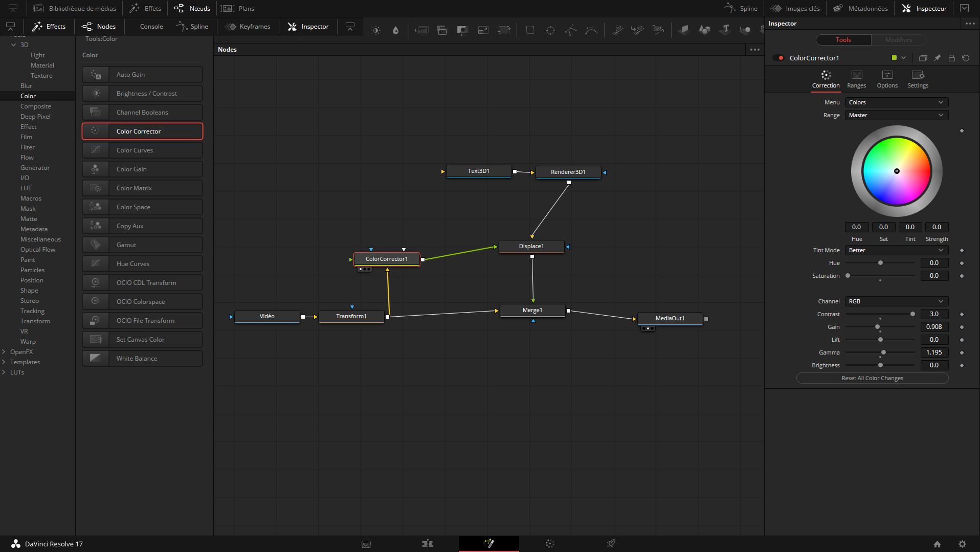Viewport: 980px width, 552px height.
Task: Toggle keyframe diamond for Brightness
Action: point(962,365)
